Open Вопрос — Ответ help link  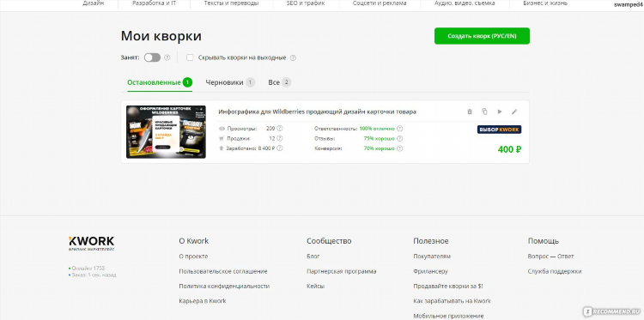(550, 257)
